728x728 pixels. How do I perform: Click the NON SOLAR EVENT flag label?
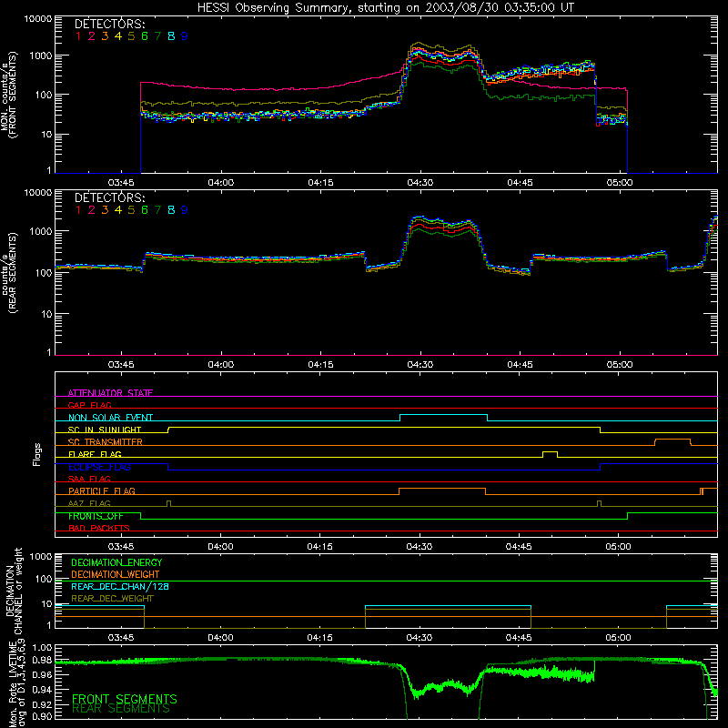click(x=110, y=418)
